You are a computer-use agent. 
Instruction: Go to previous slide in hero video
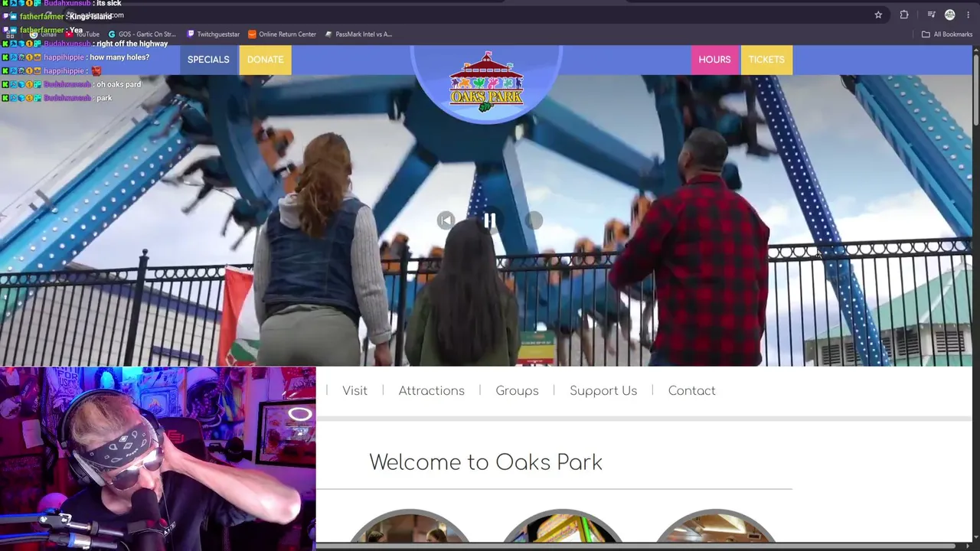[x=446, y=220]
